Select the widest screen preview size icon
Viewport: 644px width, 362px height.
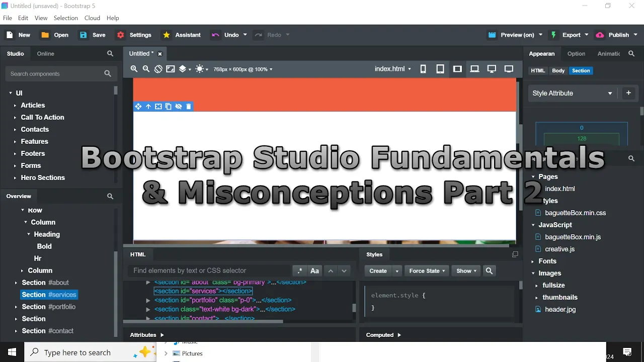pyautogui.click(x=509, y=69)
